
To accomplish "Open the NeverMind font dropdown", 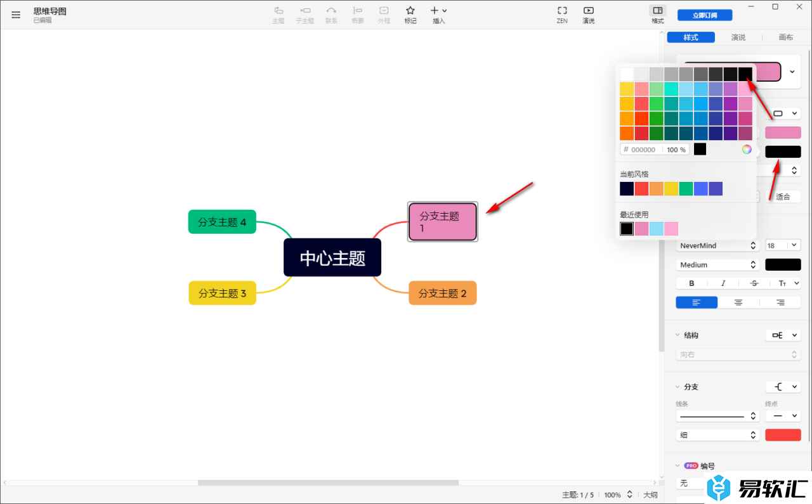I will pyautogui.click(x=718, y=245).
